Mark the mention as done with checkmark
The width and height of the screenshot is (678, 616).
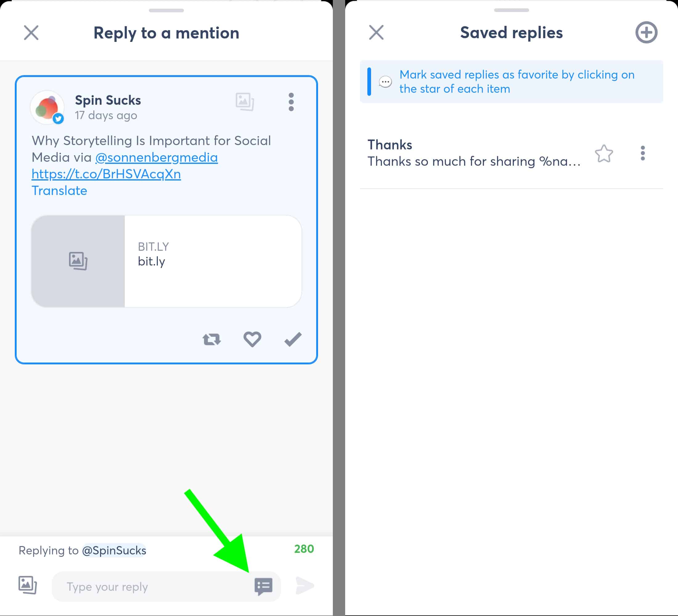pyautogui.click(x=293, y=339)
